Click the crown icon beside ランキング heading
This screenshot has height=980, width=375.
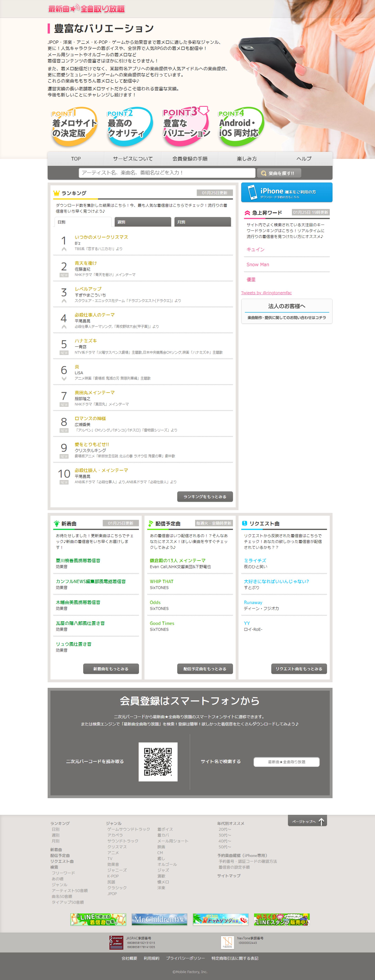[x=57, y=194]
